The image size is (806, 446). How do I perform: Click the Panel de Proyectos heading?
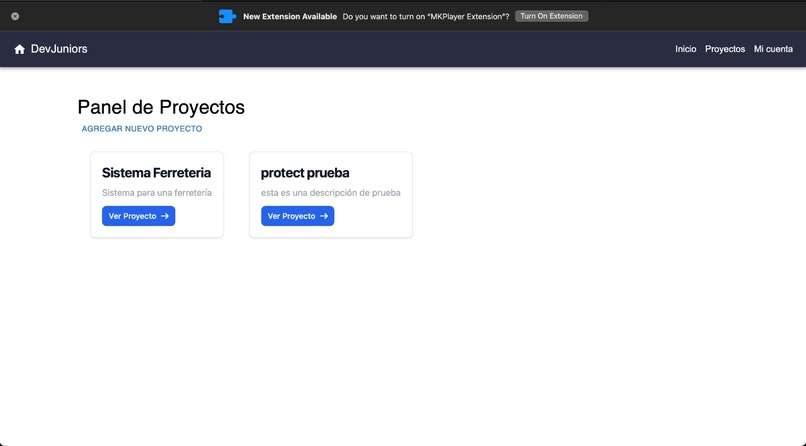161,107
